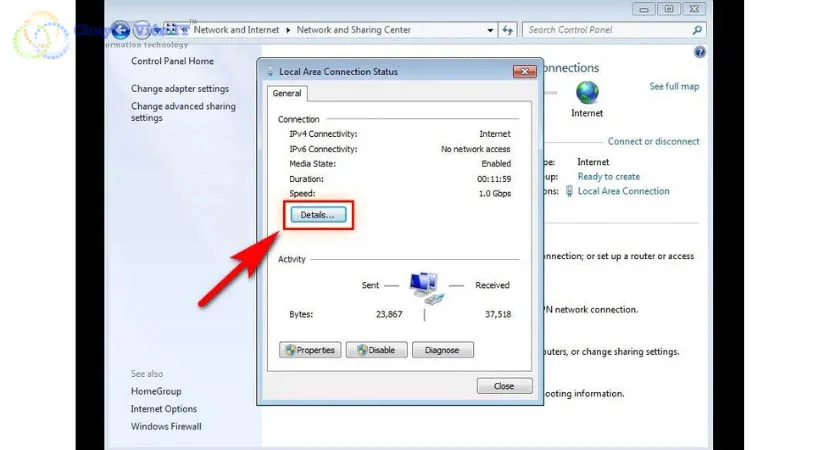Click the two-computers network activity icon
This screenshot has width=820, height=450.
(x=424, y=287)
